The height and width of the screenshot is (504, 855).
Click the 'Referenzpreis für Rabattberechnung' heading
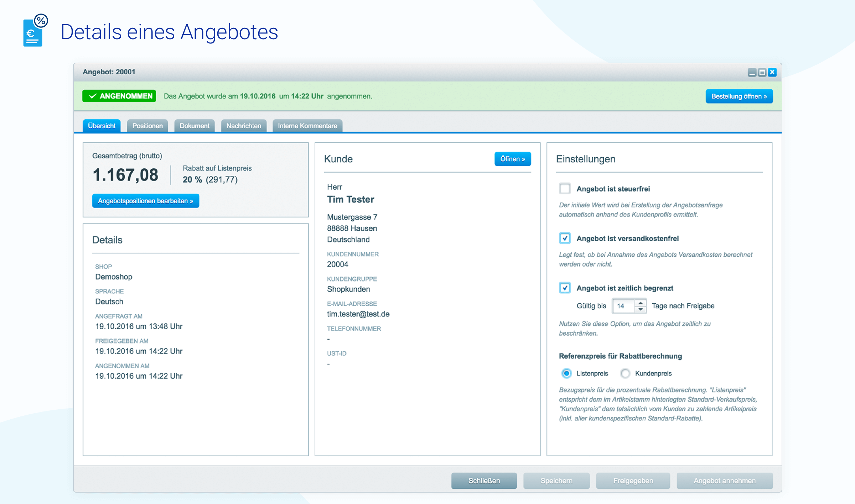click(x=620, y=356)
